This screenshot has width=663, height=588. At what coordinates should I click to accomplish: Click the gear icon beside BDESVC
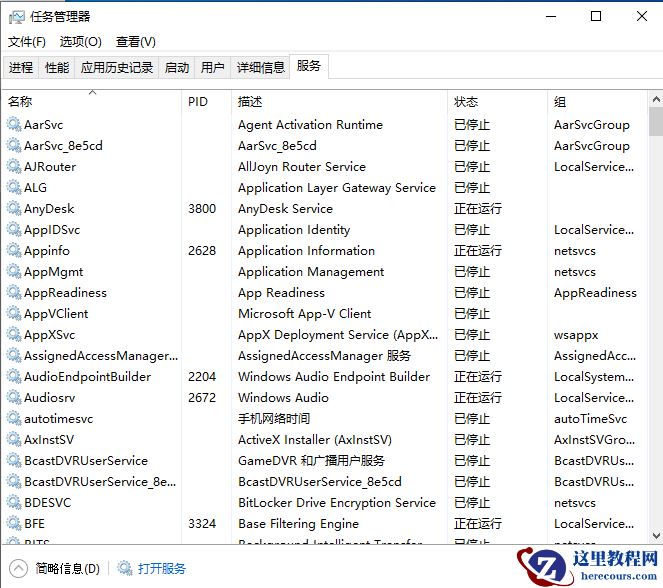point(14,503)
